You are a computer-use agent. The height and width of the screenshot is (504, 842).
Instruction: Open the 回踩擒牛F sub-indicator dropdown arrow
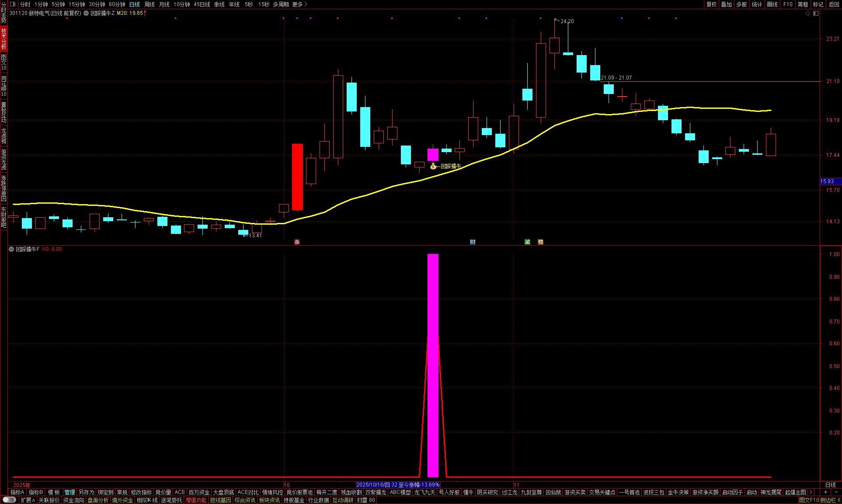(11, 249)
